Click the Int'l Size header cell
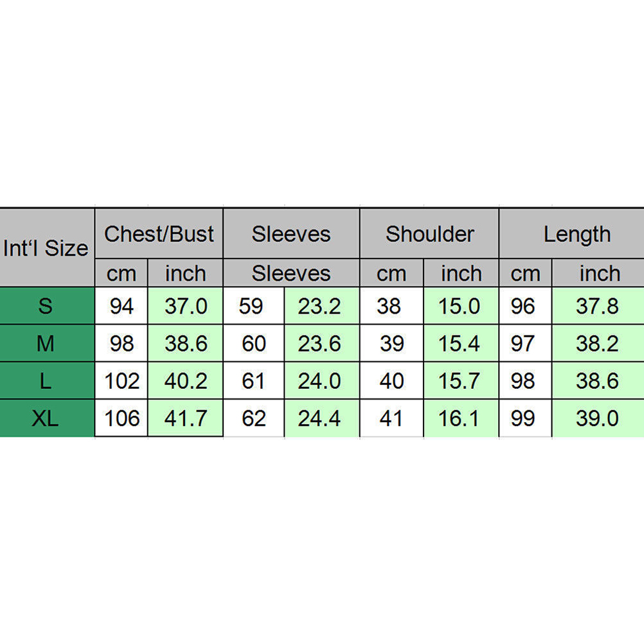Image resolution: width=644 pixels, height=644 pixels. point(46,248)
